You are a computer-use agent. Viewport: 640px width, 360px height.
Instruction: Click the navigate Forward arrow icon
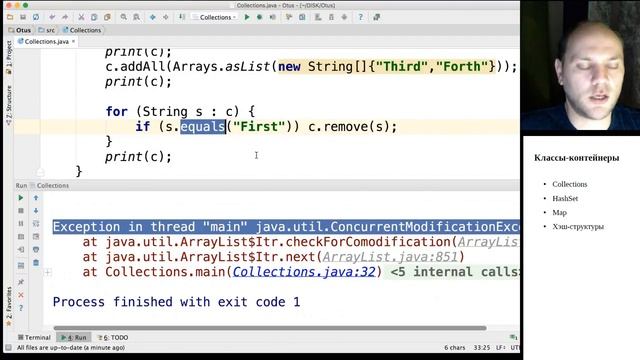coord(166,17)
